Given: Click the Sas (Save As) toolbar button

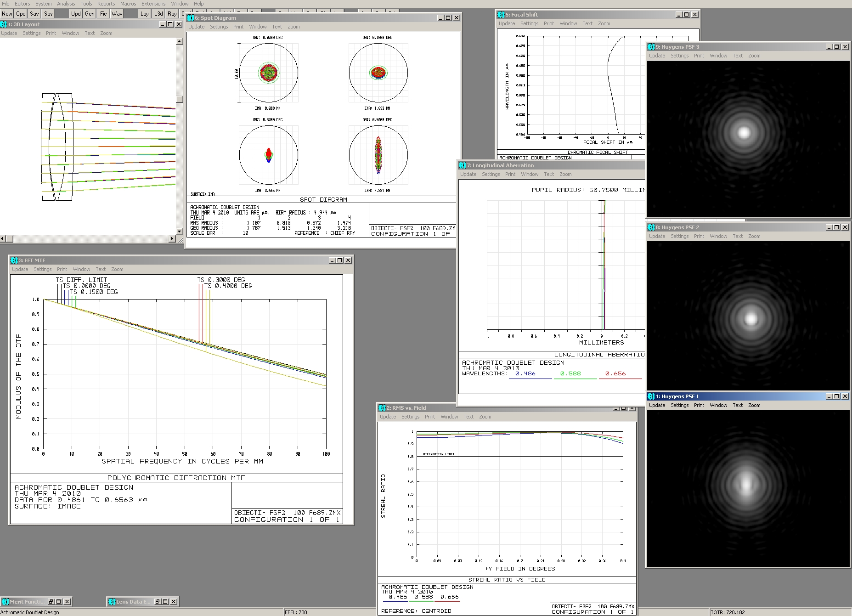Looking at the screenshot, I should (x=48, y=13).
